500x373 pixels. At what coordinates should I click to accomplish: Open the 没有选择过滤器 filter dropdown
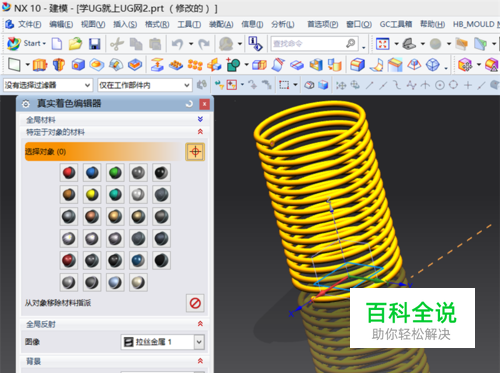point(48,85)
